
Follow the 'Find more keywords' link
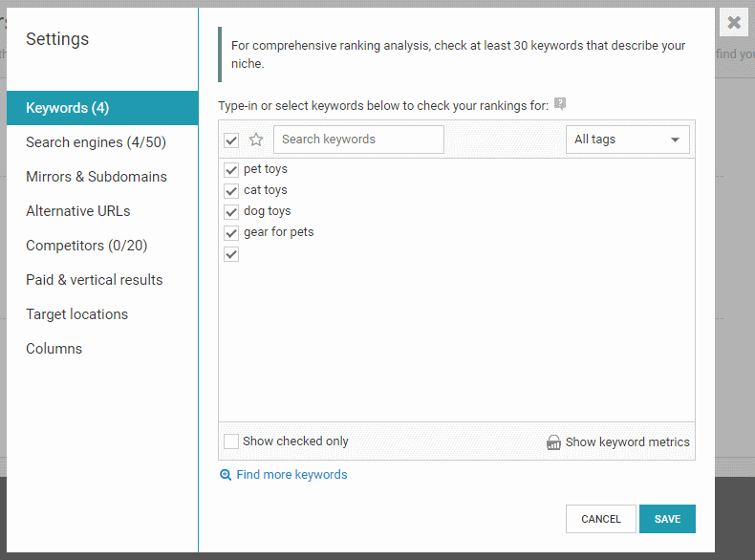click(291, 475)
